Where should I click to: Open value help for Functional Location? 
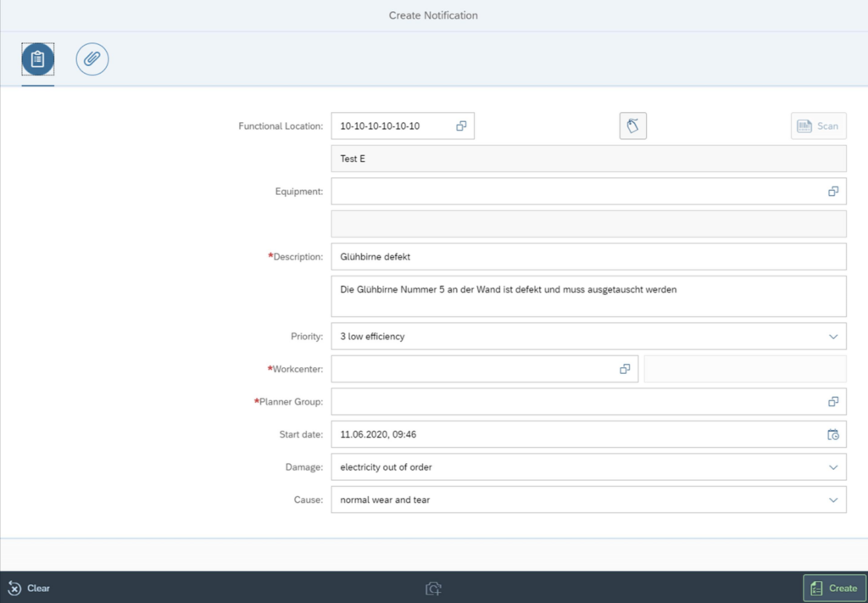(x=461, y=126)
